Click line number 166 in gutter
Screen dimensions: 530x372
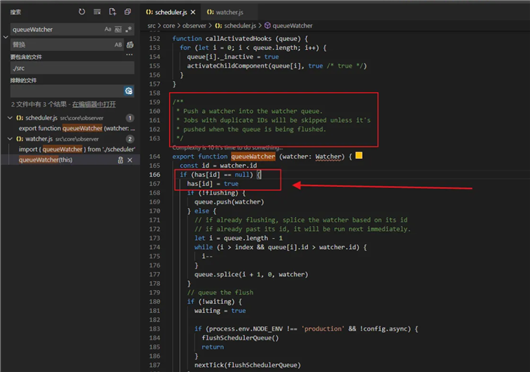(x=155, y=175)
